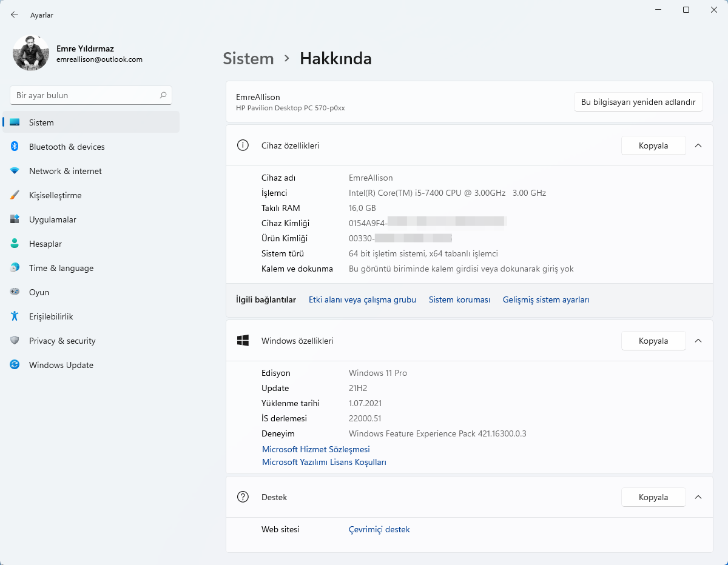Open Microsoft Hizmet Sözleşmesi link

click(x=315, y=449)
